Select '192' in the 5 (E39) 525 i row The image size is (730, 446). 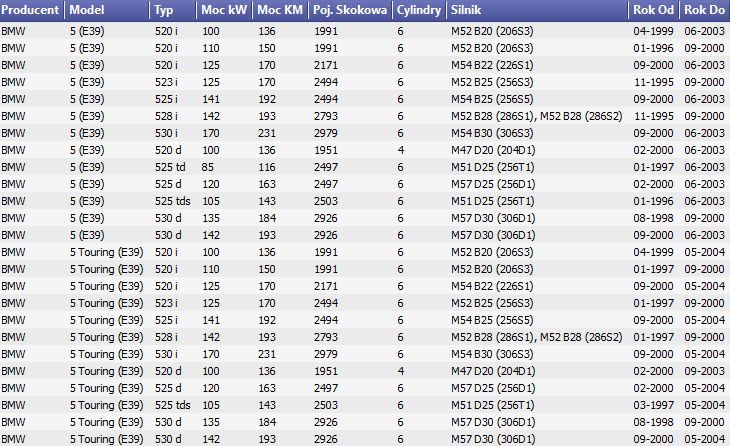(267, 99)
